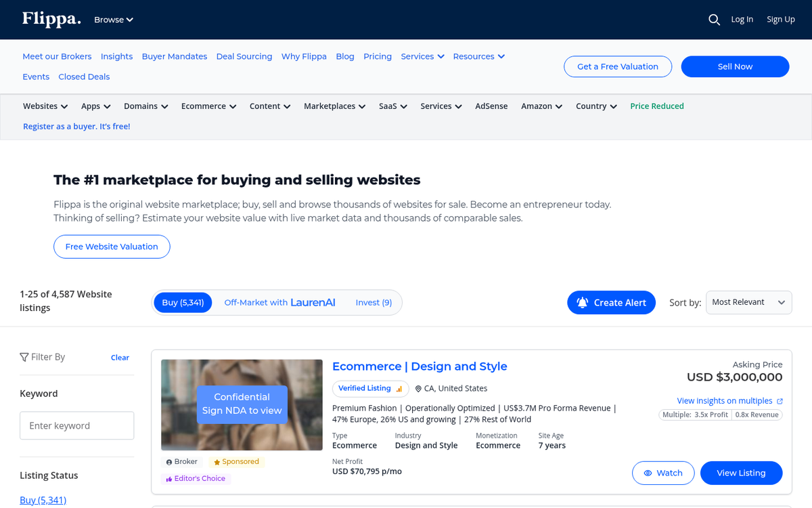Open the search magnifier icon
Image resolution: width=812 pixels, height=508 pixels.
coord(715,20)
